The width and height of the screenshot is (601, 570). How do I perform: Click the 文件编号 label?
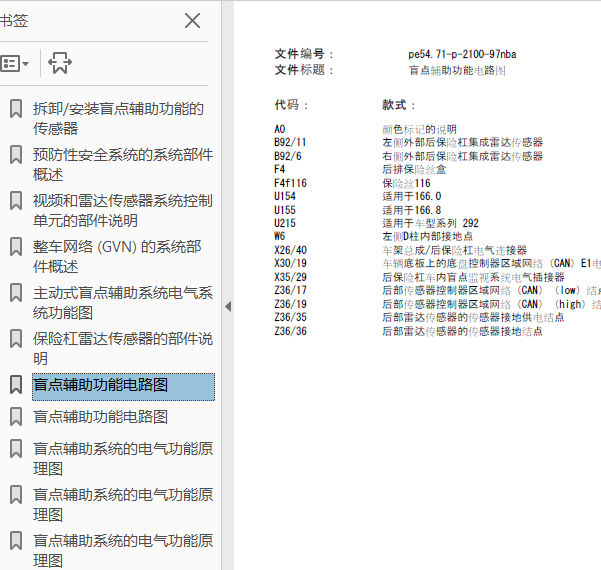pyautogui.click(x=304, y=54)
